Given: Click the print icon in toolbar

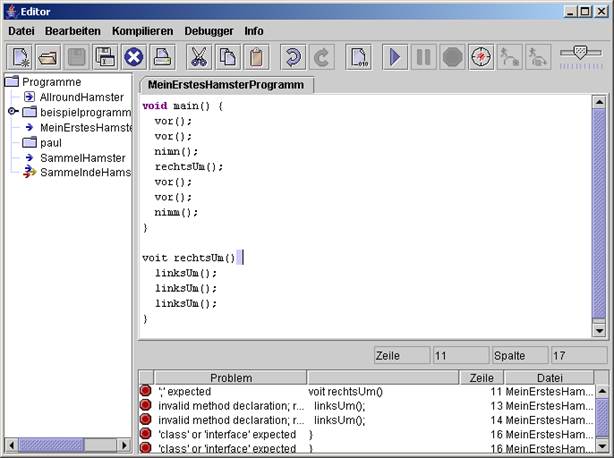Looking at the screenshot, I should click(162, 57).
